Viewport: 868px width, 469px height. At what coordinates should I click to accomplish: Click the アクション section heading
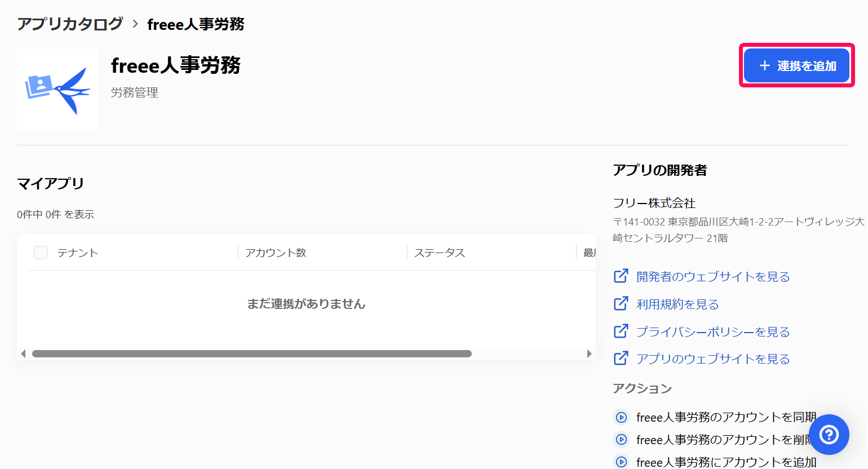click(x=643, y=388)
